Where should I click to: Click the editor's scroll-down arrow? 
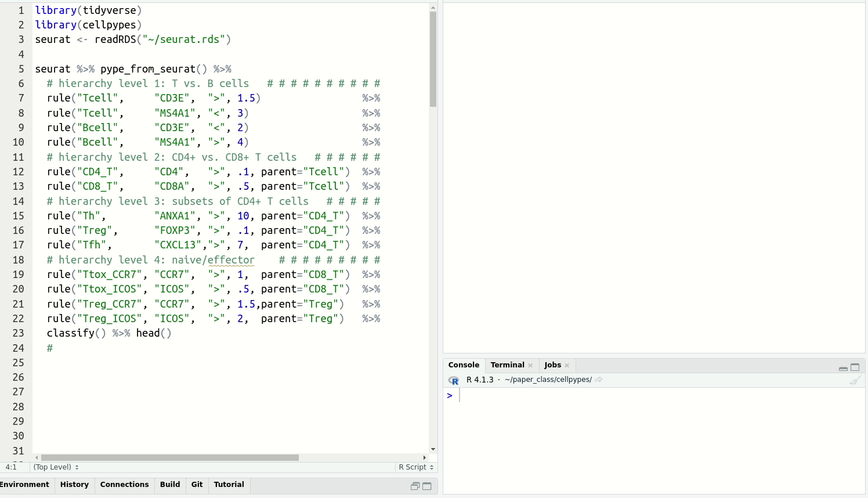433,449
